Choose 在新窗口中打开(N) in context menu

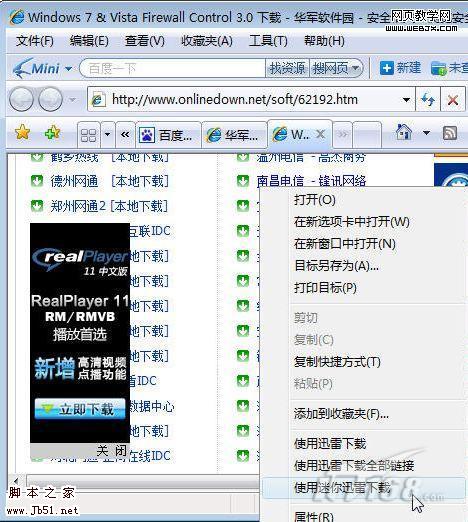pos(345,244)
